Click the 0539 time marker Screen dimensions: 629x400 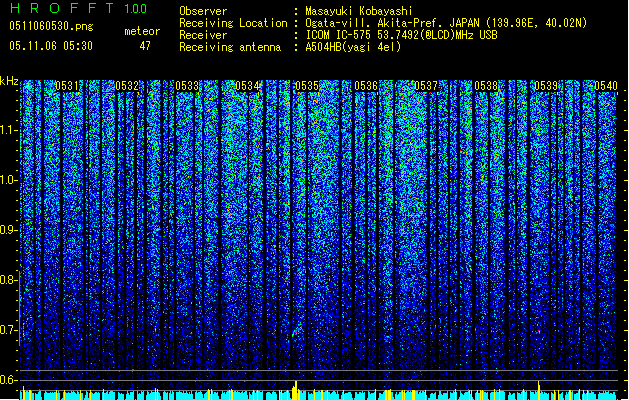[546, 86]
